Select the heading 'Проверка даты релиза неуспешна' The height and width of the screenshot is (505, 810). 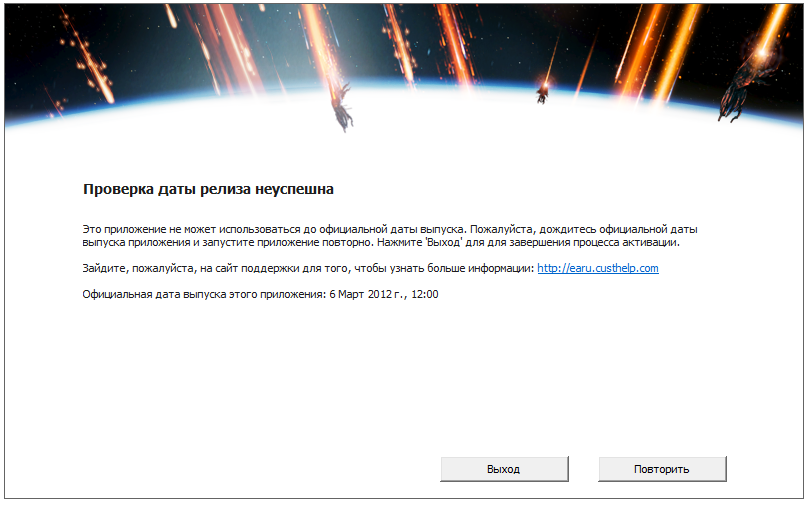208,189
